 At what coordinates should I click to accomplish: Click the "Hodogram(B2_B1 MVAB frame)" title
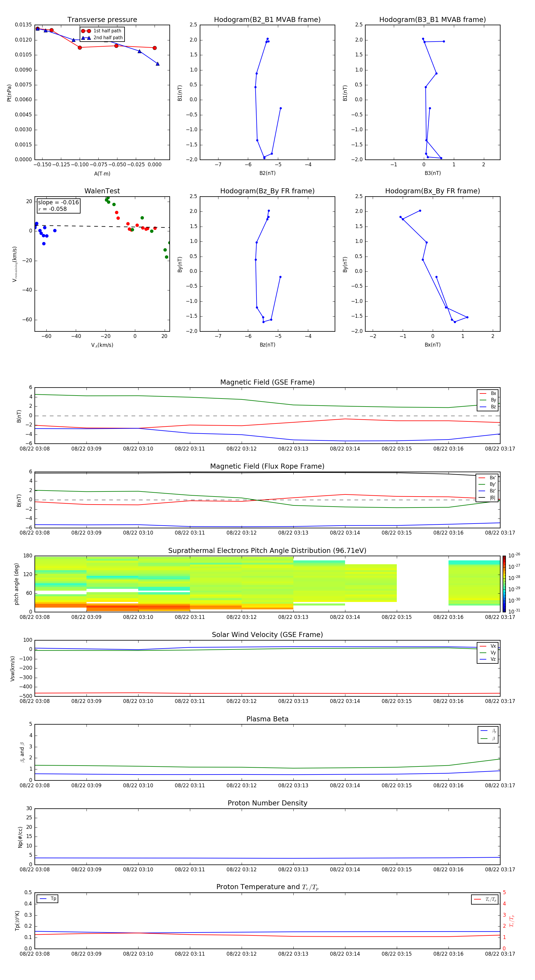click(267, 20)
